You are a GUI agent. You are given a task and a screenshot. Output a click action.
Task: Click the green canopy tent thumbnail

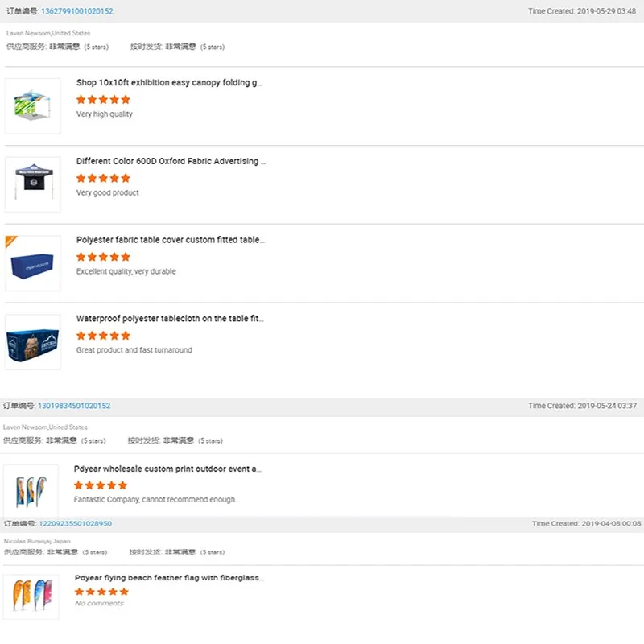(x=33, y=105)
